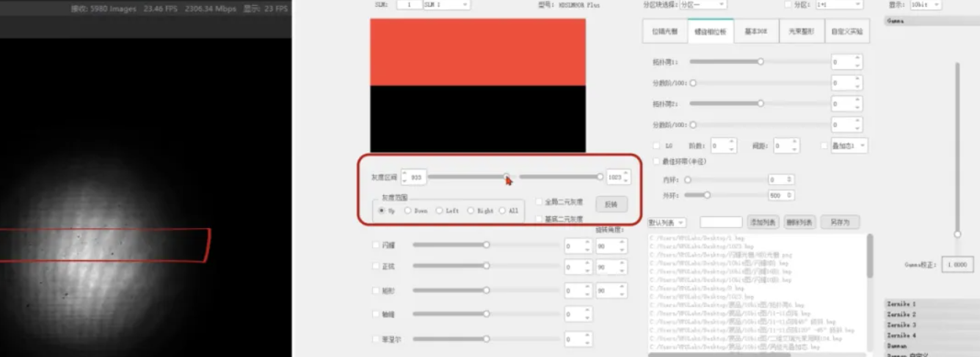Open the 叠加态1 combo box
Screen dimensions: 980x357
tap(849, 146)
